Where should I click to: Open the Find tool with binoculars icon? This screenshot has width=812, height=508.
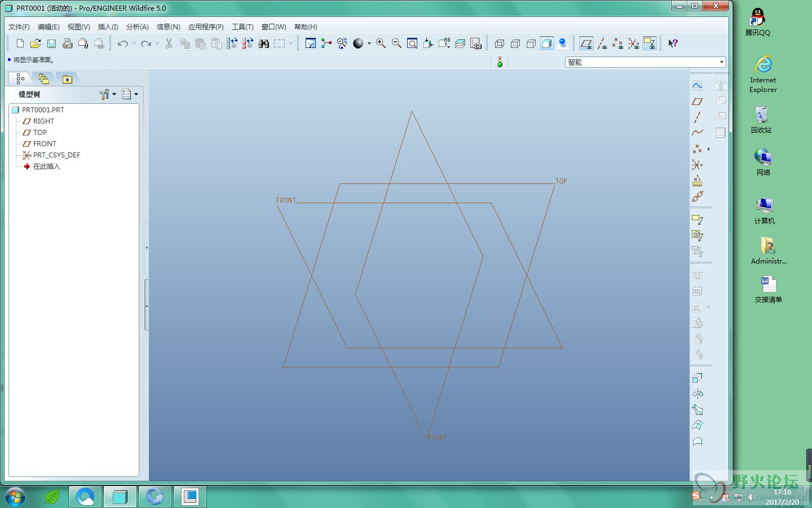[263, 43]
